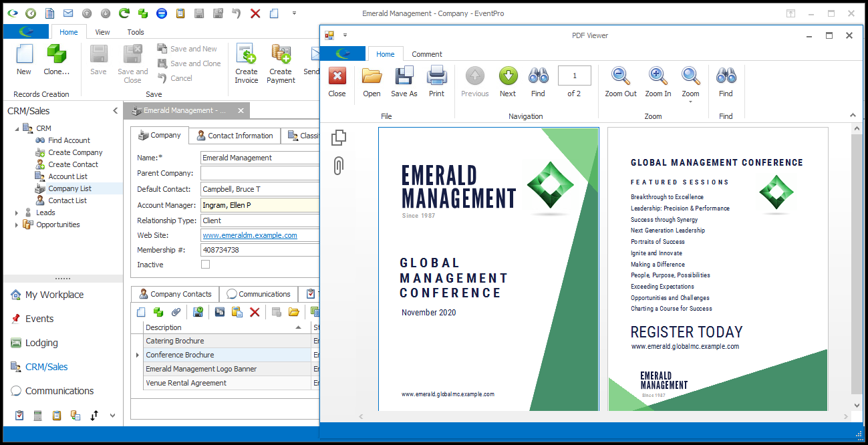Switch to Comment tab in PDF Viewer

pos(427,54)
